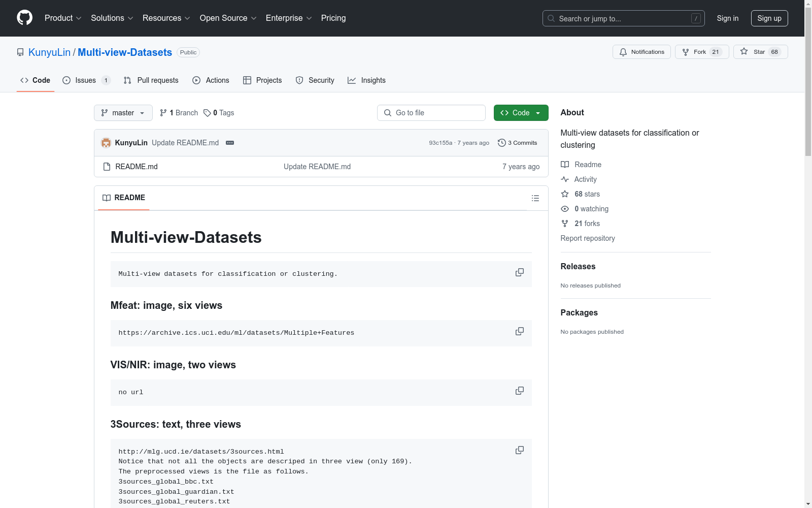Click the branch icon next to 1 Branch
The image size is (812, 508).
point(163,113)
